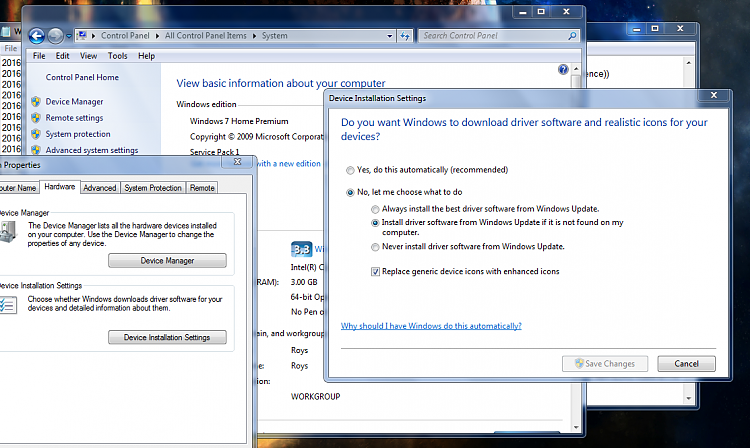The width and height of the screenshot is (750, 448).
Task: Switch to the Computer Name tab
Action: coord(18,188)
